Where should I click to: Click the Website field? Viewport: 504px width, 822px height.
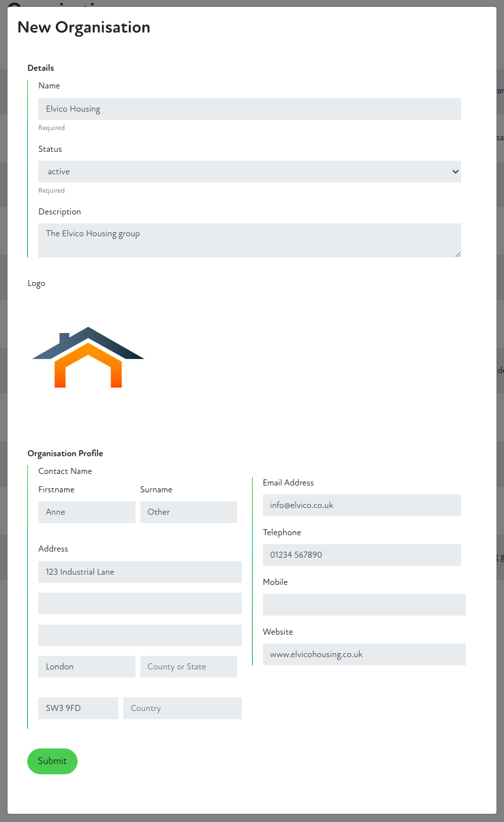coord(364,654)
